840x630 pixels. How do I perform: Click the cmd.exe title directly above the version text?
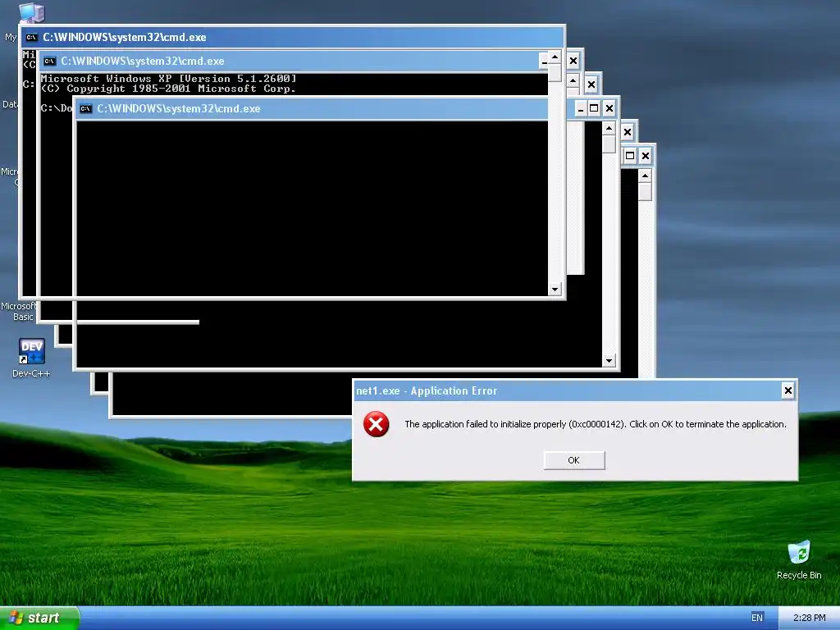pyautogui.click(x=143, y=61)
